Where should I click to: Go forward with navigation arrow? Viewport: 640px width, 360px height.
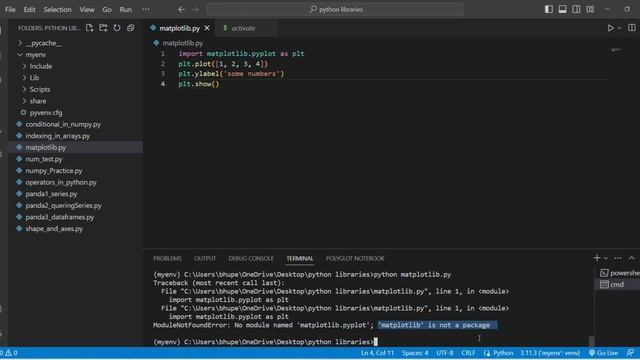[195, 9]
